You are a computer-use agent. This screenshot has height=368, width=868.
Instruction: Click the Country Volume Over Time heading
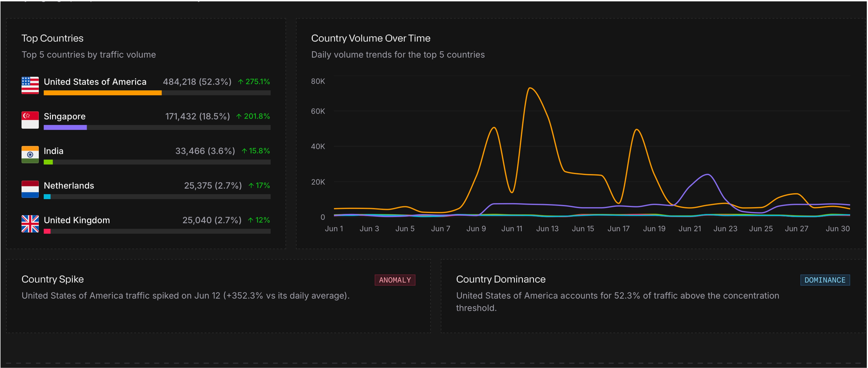(x=371, y=38)
